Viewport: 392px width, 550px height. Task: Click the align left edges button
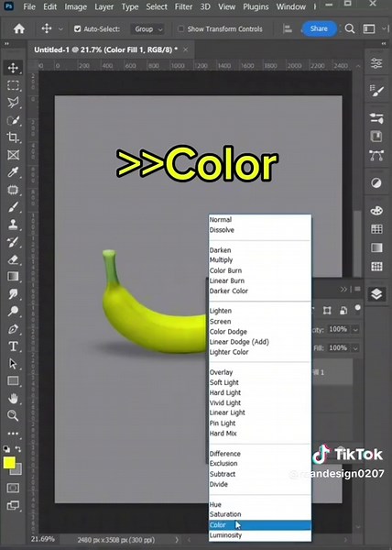click(288, 28)
